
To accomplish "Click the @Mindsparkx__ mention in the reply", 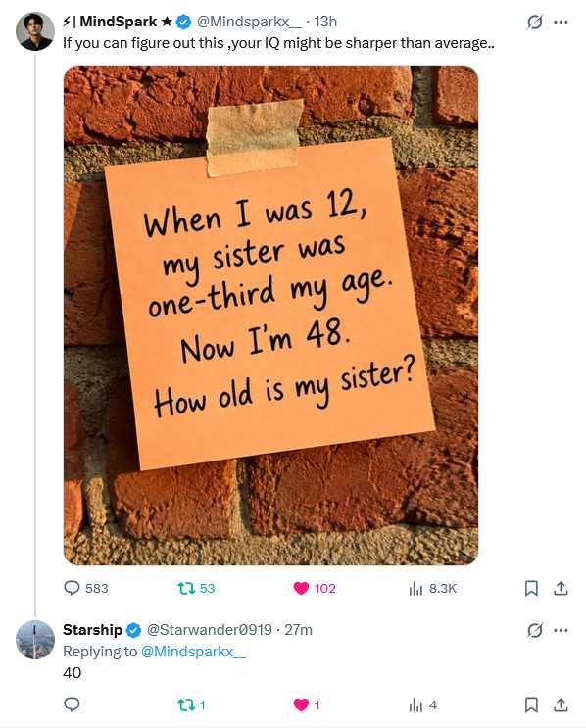I will 193,652.
